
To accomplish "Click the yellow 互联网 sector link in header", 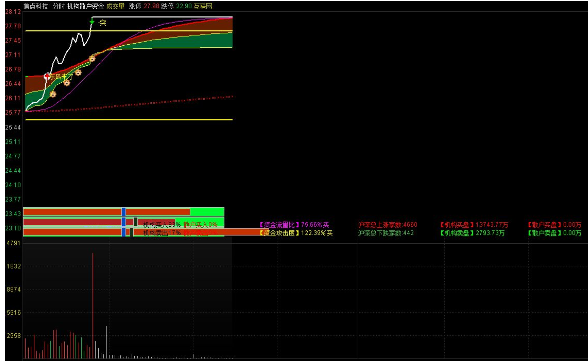I will (x=203, y=6).
